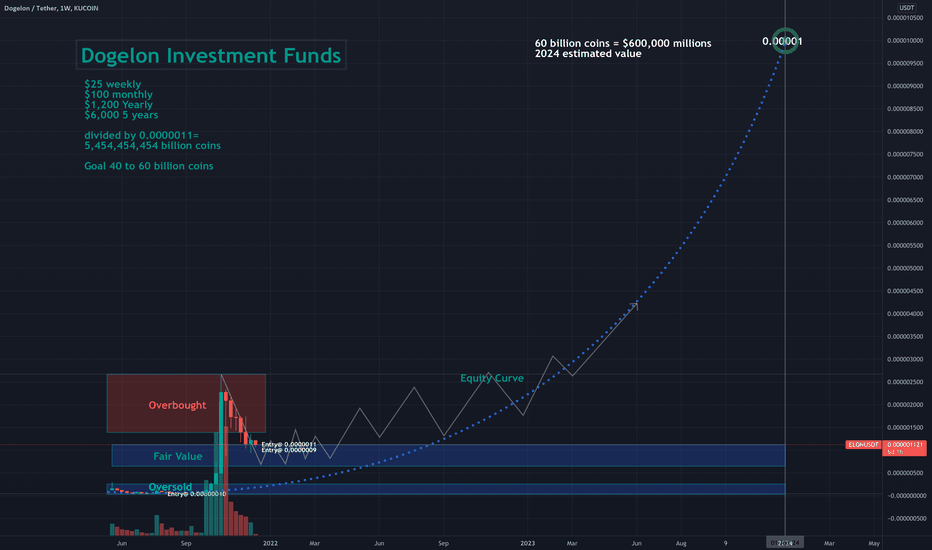
Task: Select the divided by 0.0000011= text
Action: coord(141,136)
